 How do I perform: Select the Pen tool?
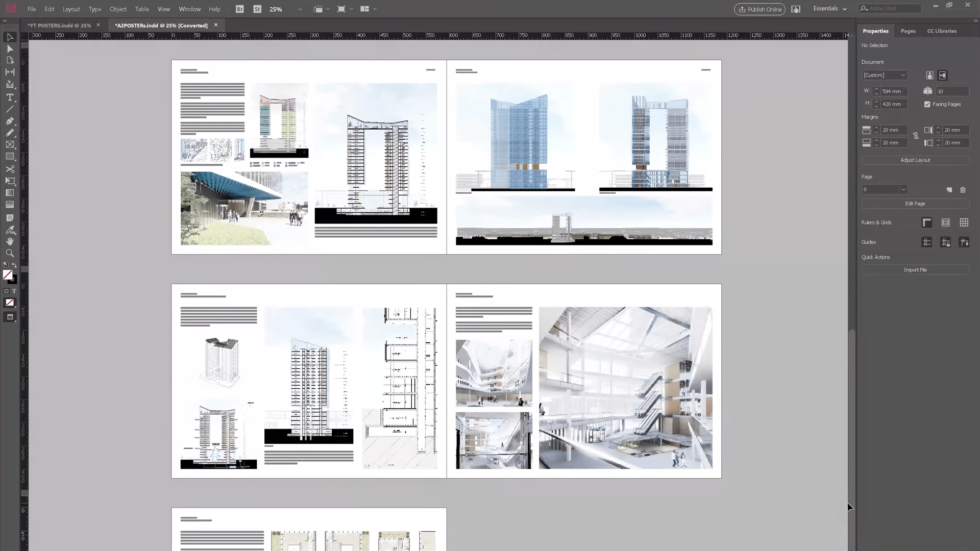pyautogui.click(x=10, y=121)
